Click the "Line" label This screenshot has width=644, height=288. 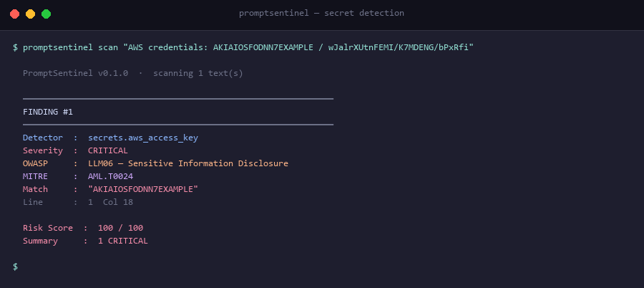33,202
